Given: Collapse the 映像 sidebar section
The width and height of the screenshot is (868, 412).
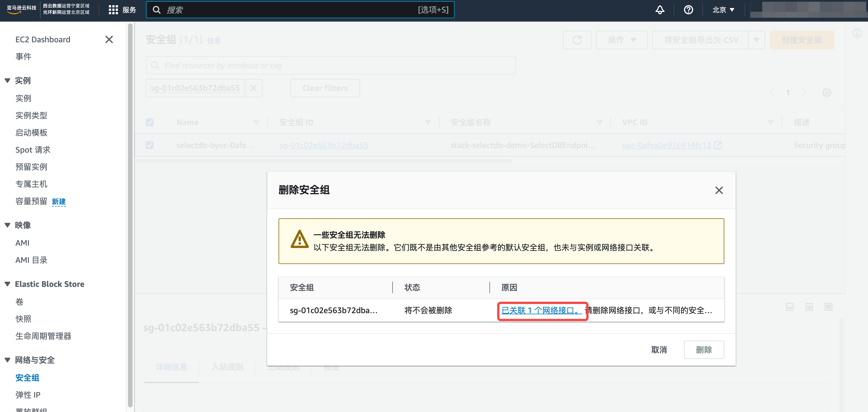Looking at the screenshot, I should click(x=7, y=225).
